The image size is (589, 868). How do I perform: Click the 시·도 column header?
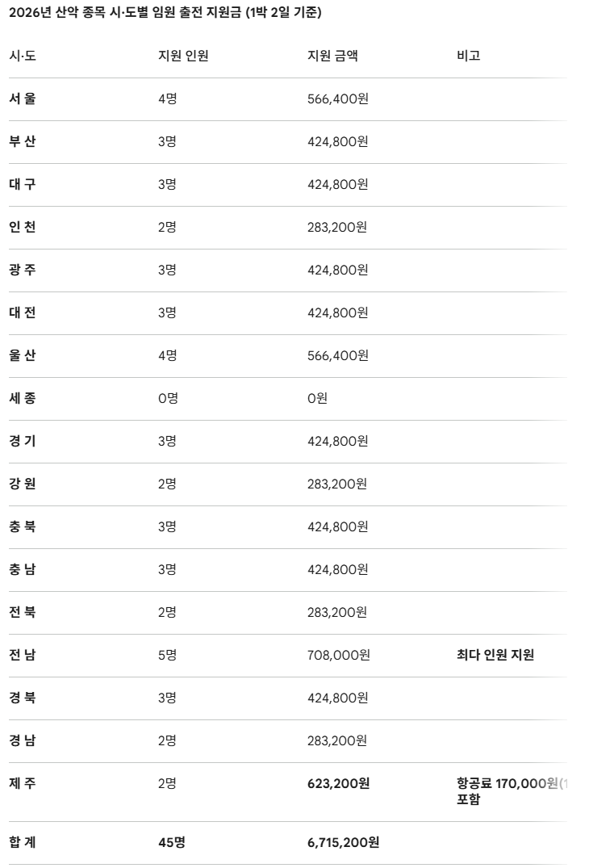point(23,56)
